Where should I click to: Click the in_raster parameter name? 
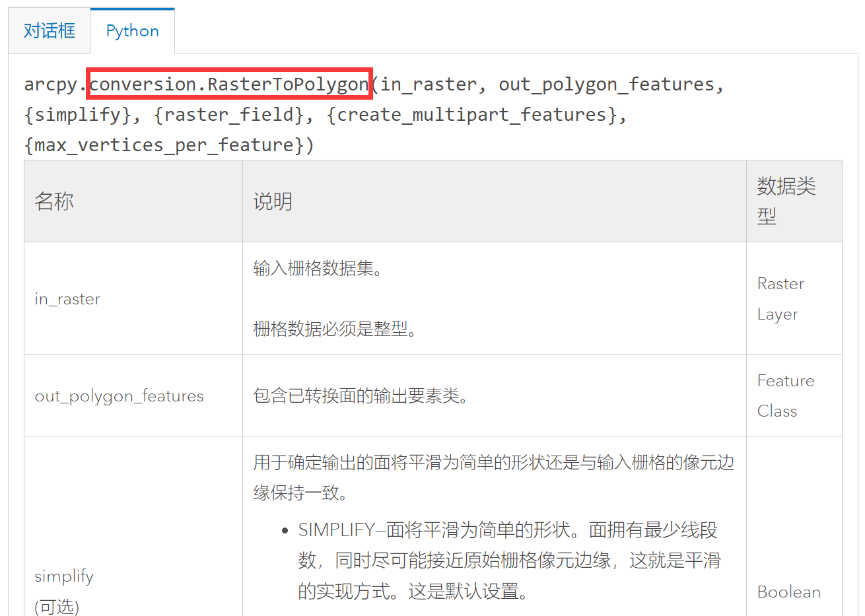(x=67, y=299)
